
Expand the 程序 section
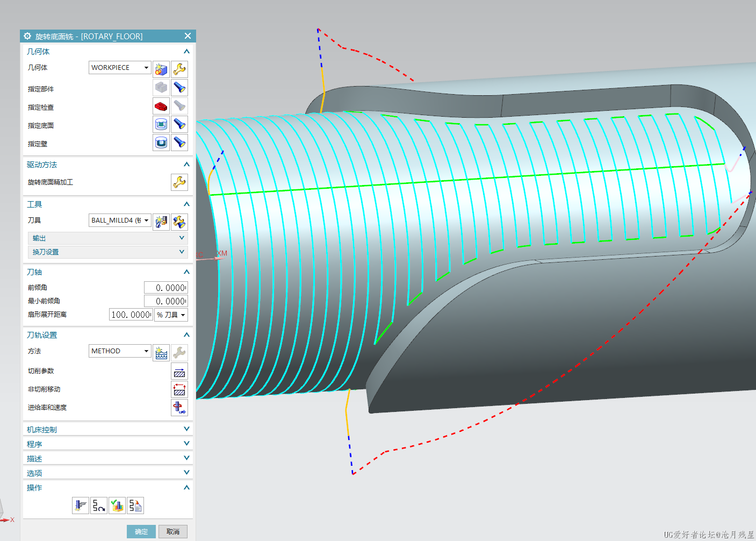tap(186, 444)
